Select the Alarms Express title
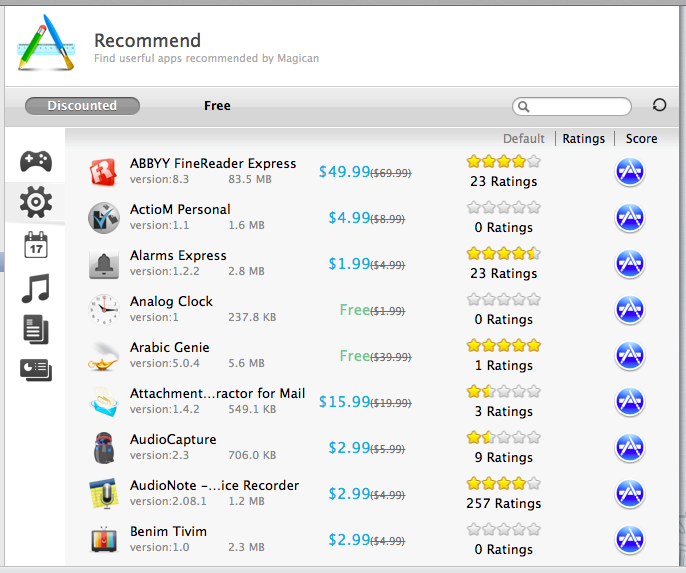Image resolution: width=686 pixels, height=573 pixels. (178, 255)
